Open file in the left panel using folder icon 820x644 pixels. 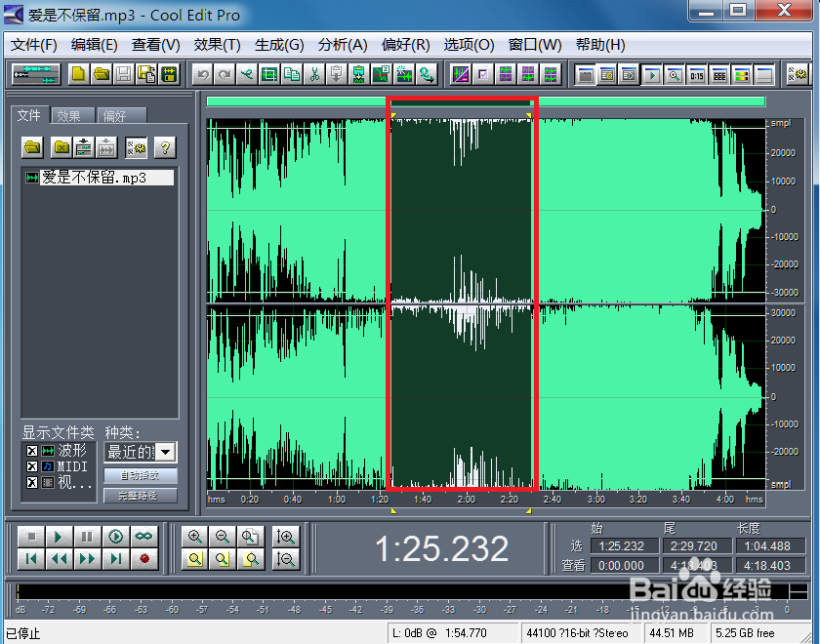[x=32, y=148]
